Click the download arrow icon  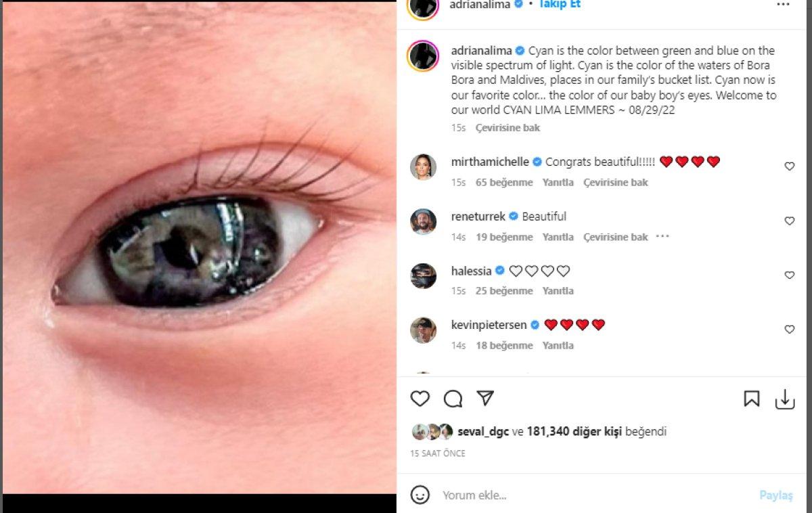[x=785, y=399]
